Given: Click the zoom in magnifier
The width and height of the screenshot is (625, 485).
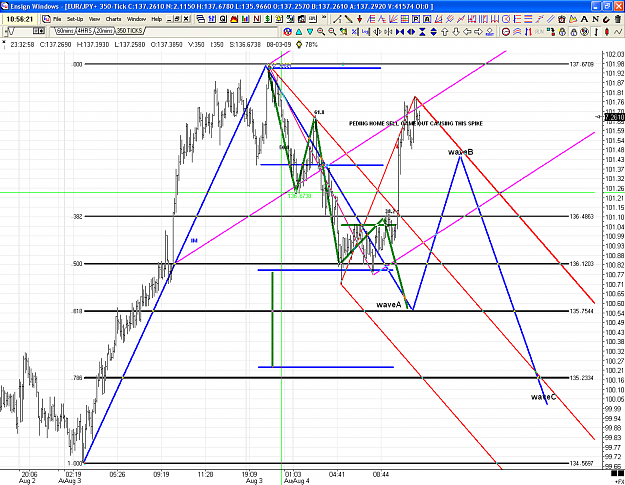Looking at the screenshot, I should click(321, 31).
